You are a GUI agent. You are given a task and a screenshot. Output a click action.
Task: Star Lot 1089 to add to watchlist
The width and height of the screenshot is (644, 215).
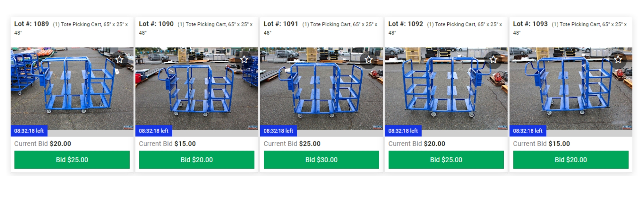pos(119,60)
